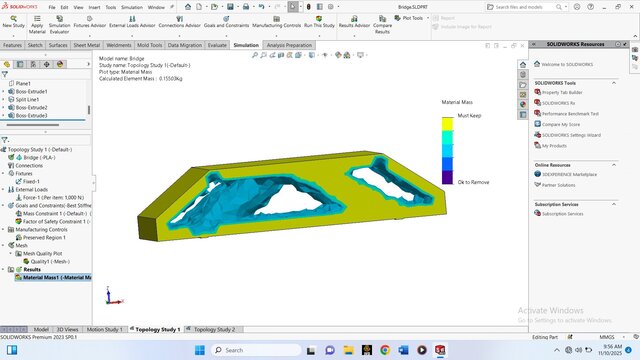
Task: Click the Appearances icon in the task pane strip
Action: click(x=523, y=104)
